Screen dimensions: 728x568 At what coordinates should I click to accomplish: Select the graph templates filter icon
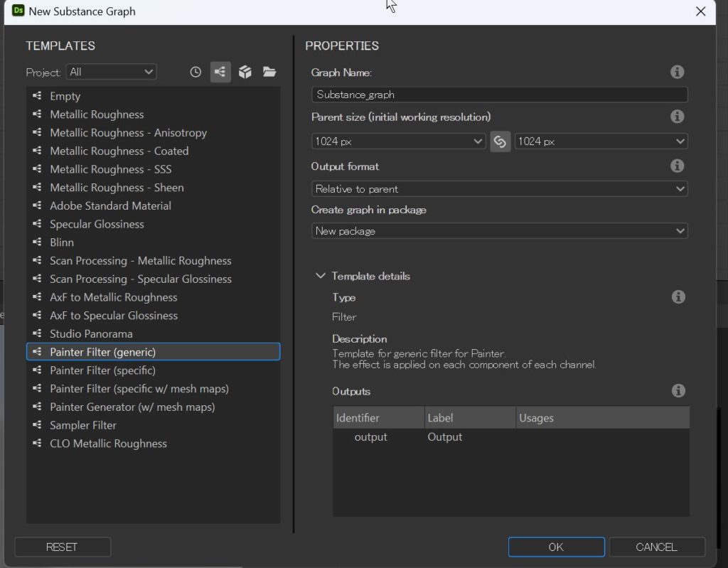tap(220, 72)
